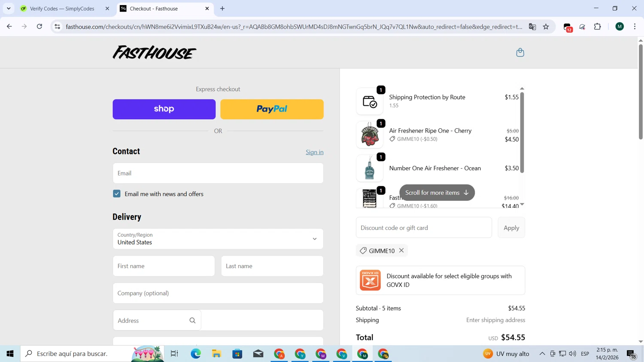Viewport: 644px width, 362px height.
Task: Pay with PayPal express button
Action: [x=272, y=109]
